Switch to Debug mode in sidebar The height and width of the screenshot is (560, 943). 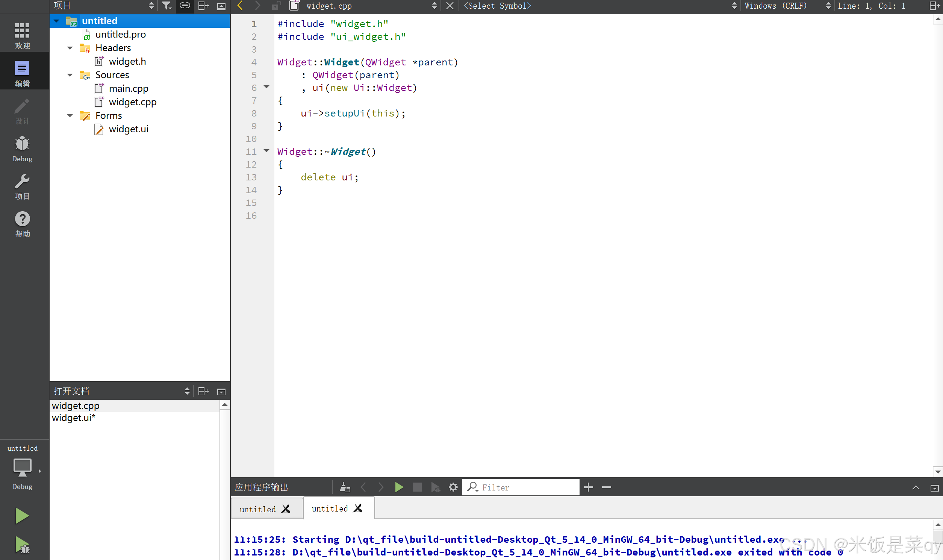coord(22,149)
